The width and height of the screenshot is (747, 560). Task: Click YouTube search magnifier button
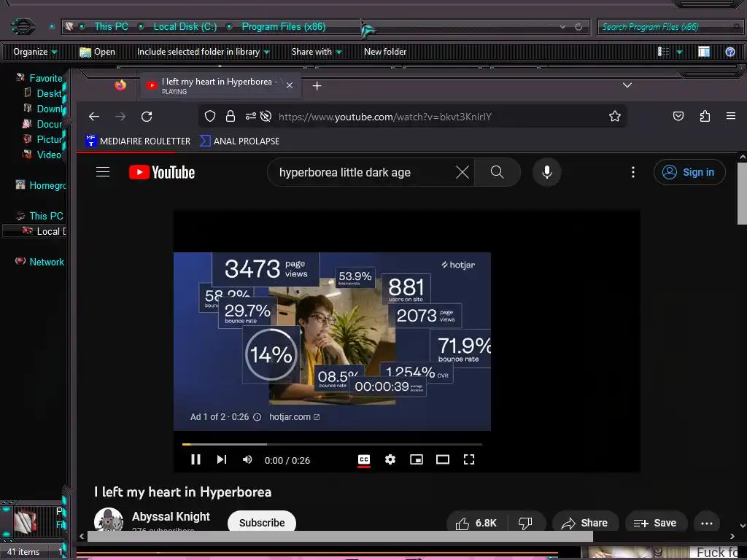click(x=497, y=172)
